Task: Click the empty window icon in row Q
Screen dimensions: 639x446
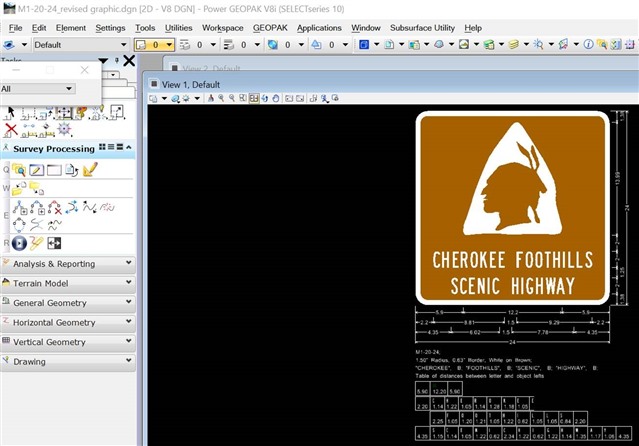Action: tap(54, 170)
